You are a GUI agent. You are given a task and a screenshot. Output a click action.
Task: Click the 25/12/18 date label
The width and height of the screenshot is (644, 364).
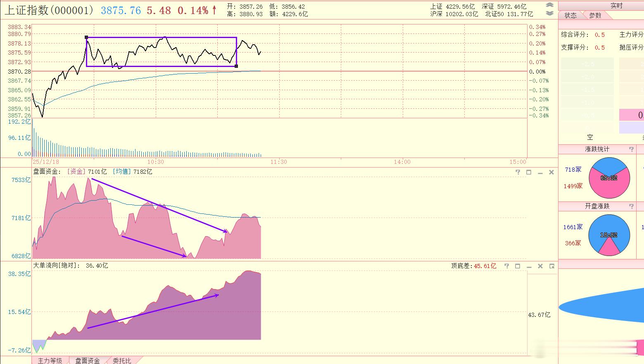46,162
